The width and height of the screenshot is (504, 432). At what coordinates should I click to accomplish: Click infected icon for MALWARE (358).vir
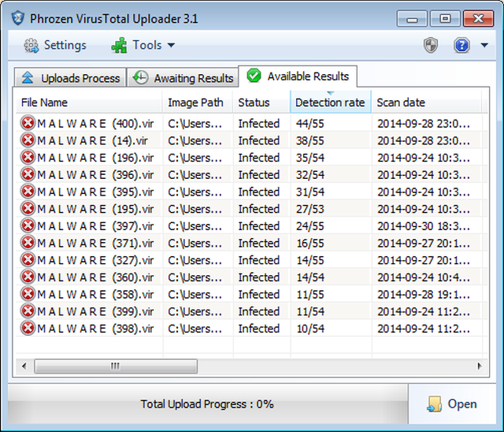point(28,293)
